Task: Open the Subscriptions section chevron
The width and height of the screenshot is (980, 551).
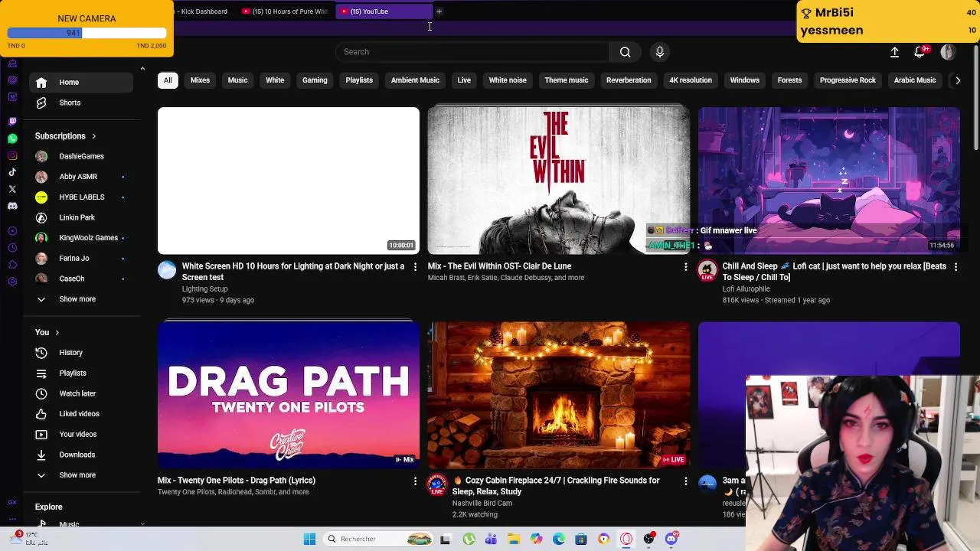Action: (x=94, y=136)
